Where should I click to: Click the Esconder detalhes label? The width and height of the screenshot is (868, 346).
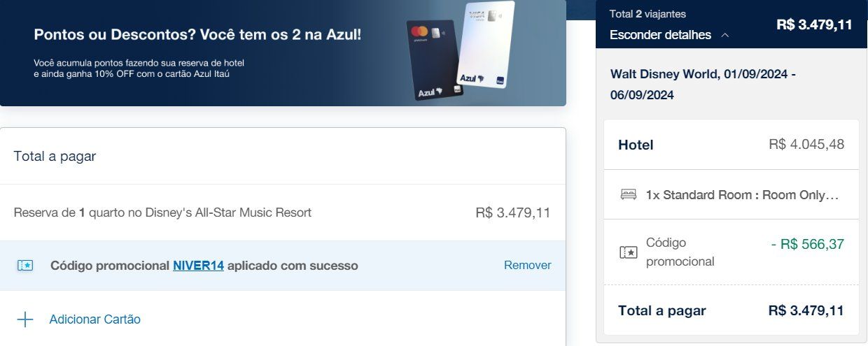pyautogui.click(x=660, y=35)
